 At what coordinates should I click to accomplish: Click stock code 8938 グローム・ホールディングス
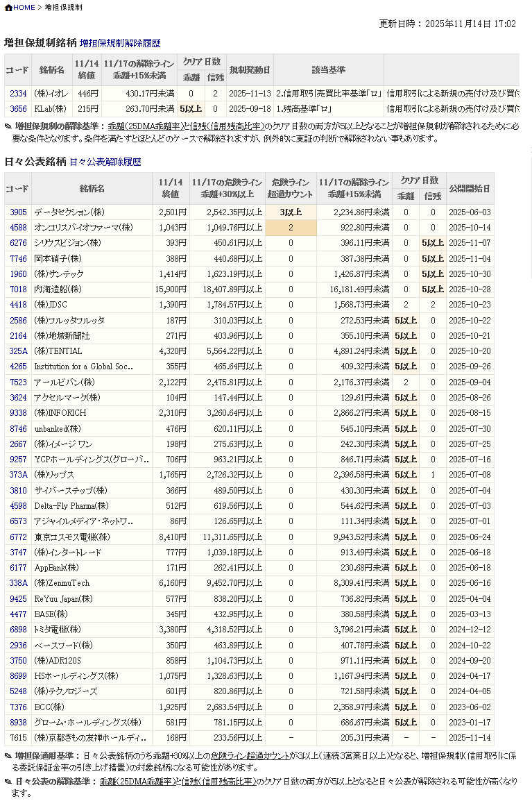click(18, 723)
